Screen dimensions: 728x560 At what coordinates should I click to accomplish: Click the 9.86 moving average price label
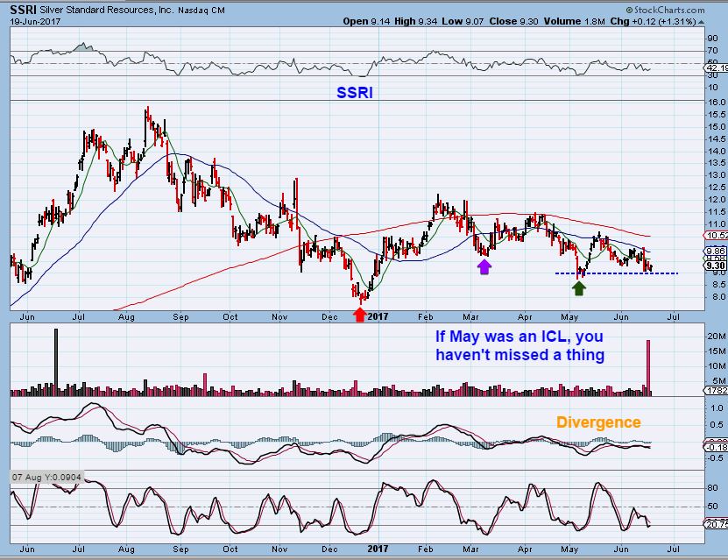point(716,251)
